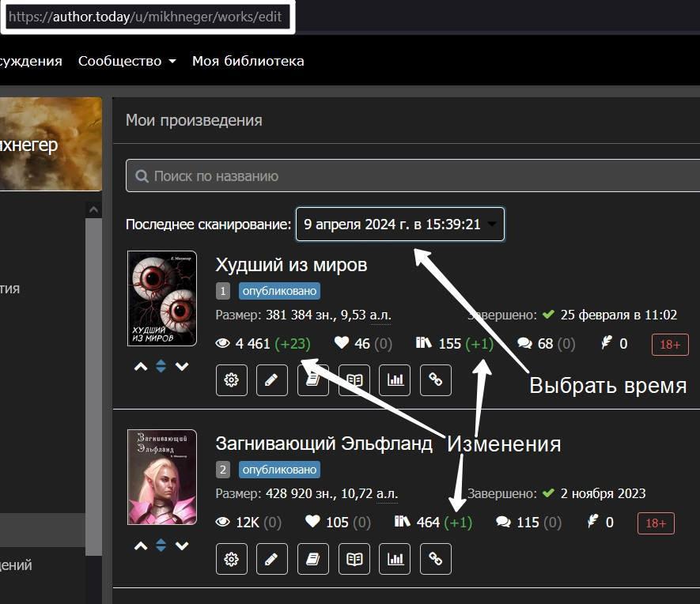Click likes heart icon showing 46
700x604 pixels.
[x=342, y=342]
